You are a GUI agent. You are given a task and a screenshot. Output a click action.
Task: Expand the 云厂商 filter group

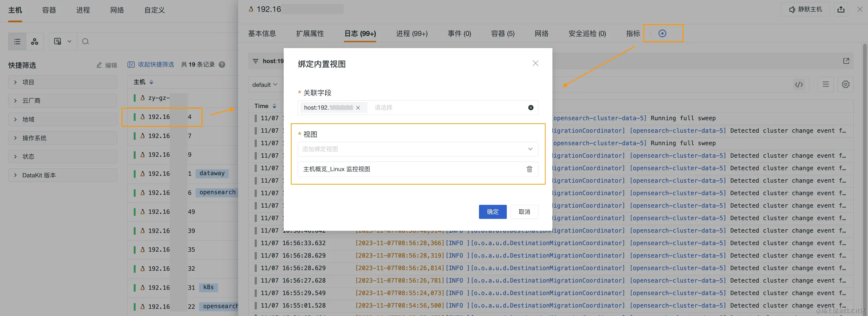[x=63, y=101]
